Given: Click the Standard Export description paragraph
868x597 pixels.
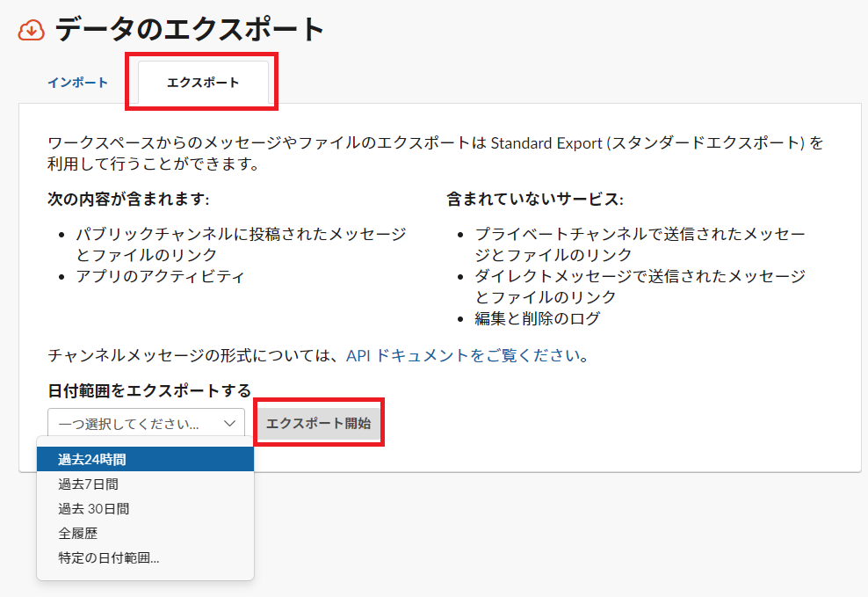Looking at the screenshot, I should point(435,153).
